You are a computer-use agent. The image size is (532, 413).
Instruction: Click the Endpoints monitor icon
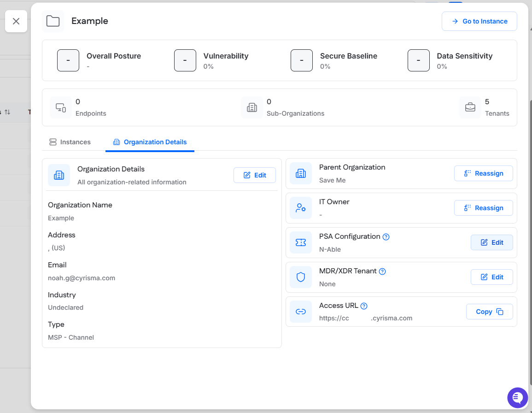coord(61,107)
